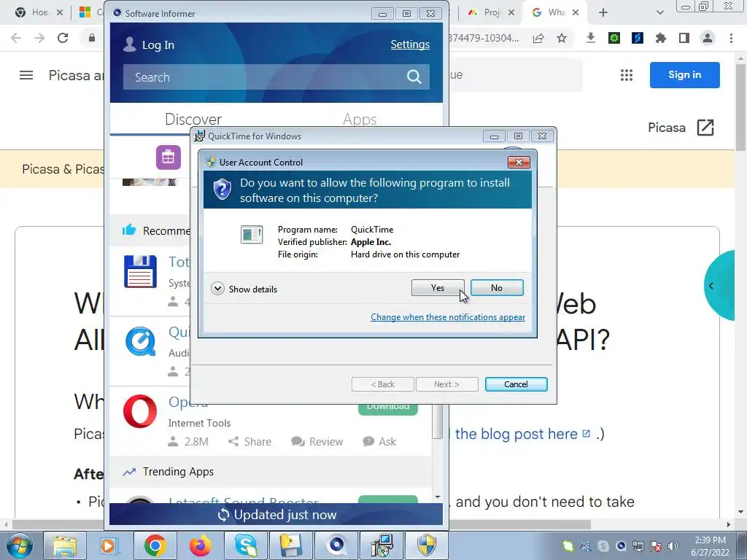Close the User Account Control dialog

pos(519,163)
